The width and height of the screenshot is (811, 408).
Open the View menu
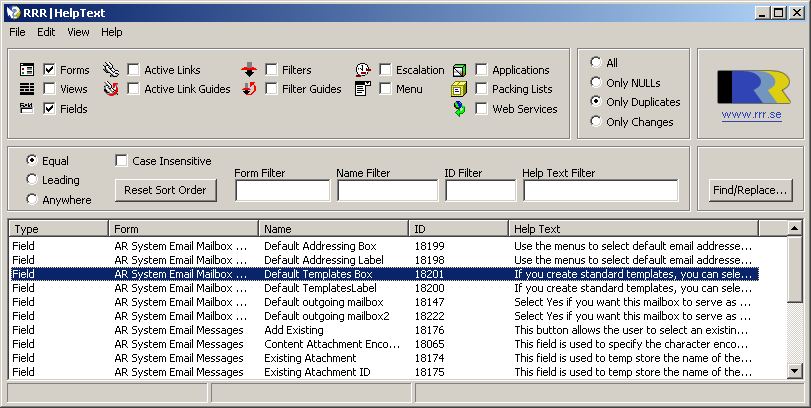tap(78, 32)
